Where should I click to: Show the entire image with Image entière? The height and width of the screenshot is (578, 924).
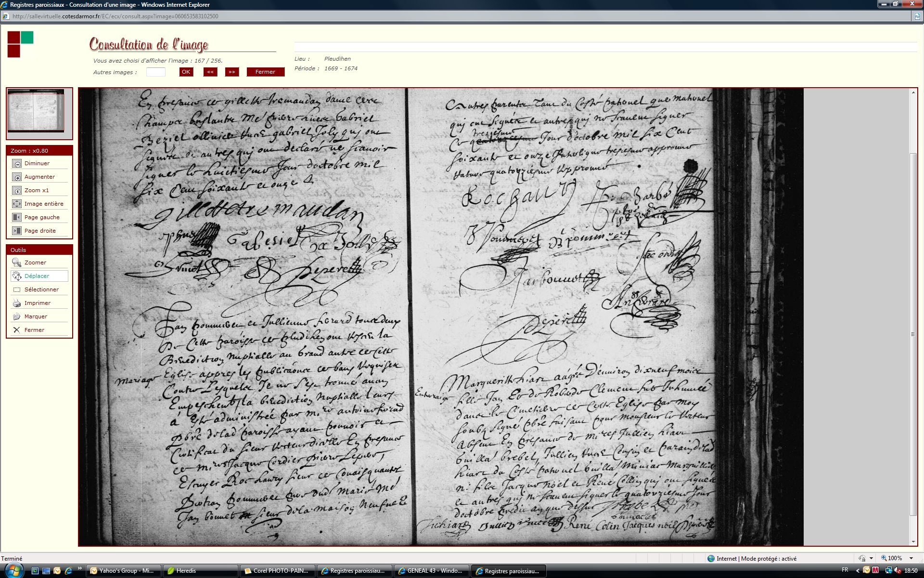(17, 204)
